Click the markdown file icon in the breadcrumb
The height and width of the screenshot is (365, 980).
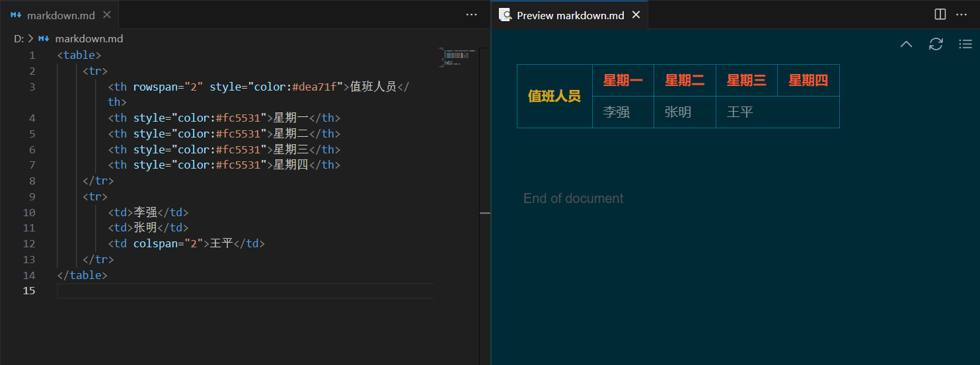(x=44, y=39)
